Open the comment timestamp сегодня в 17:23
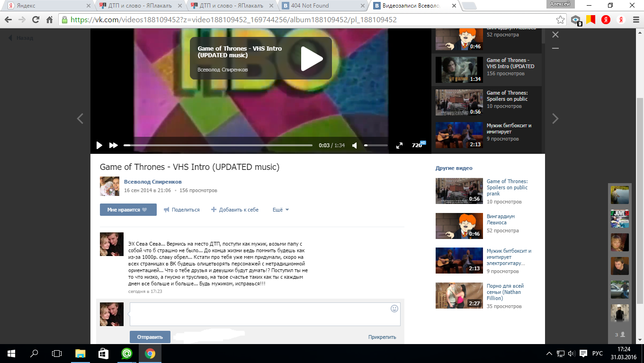This screenshot has height=363, width=644. click(x=145, y=292)
